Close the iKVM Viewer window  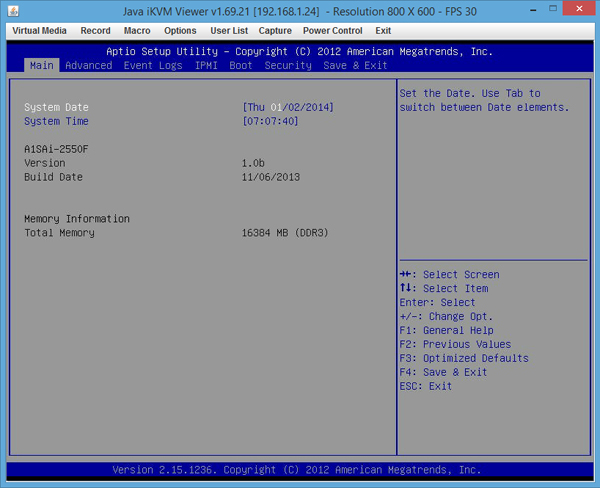tap(579, 8)
